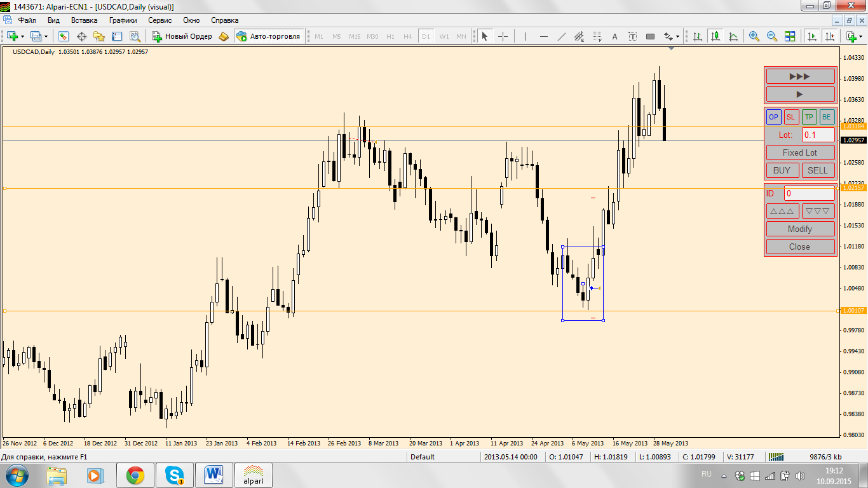Select the Vertical Line drawing tool
Screen dimensions: 868x488
(x=526, y=36)
